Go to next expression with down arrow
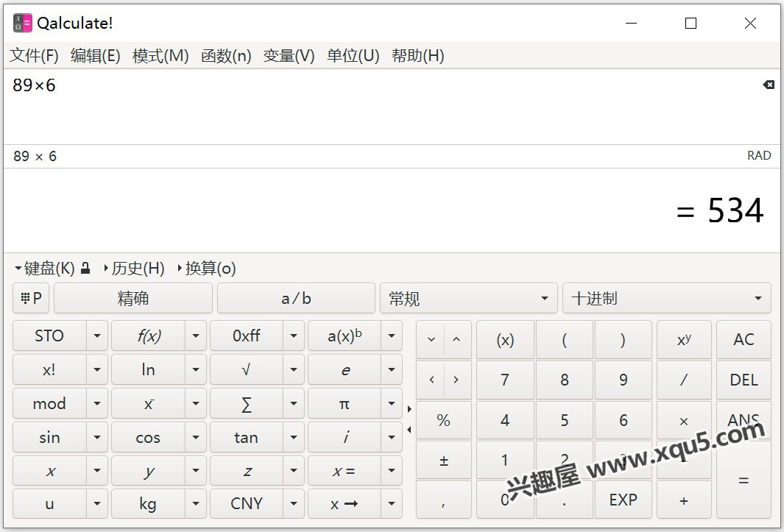Viewport: 784px width, 532px height. coord(431,339)
